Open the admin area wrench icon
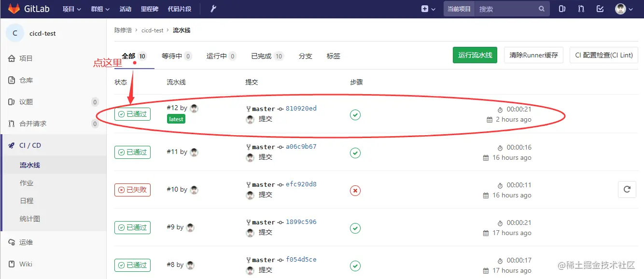The width and height of the screenshot is (644, 279). [x=213, y=9]
